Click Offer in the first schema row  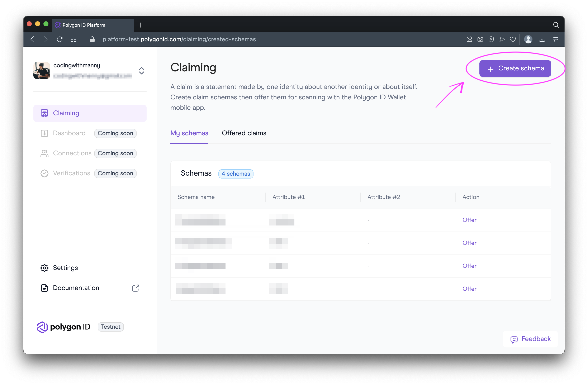pyautogui.click(x=469, y=220)
